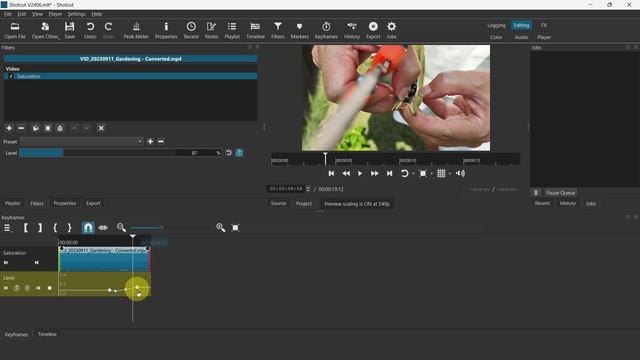This screenshot has height=360, width=640.
Task: Expand the grid options arrow
Action: pyautogui.click(x=450, y=174)
